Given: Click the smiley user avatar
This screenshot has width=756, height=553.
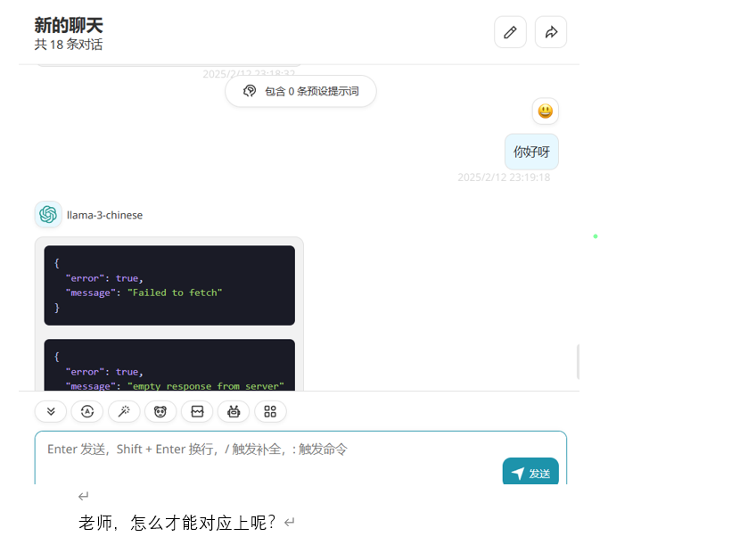Looking at the screenshot, I should click(x=546, y=111).
